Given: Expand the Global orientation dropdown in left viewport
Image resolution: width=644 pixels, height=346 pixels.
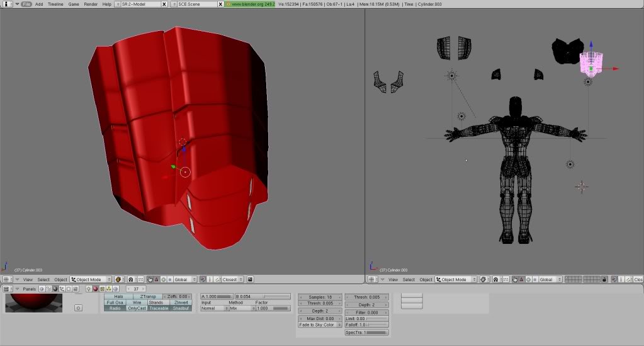Looking at the screenshot, I should [183, 279].
